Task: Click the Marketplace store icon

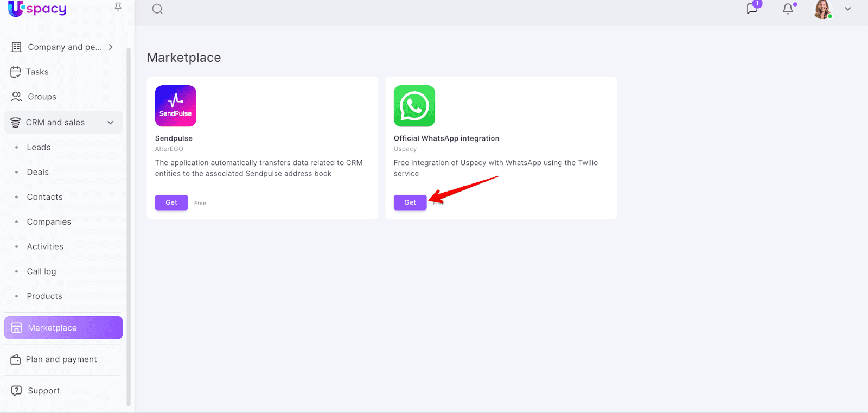Action: click(17, 328)
